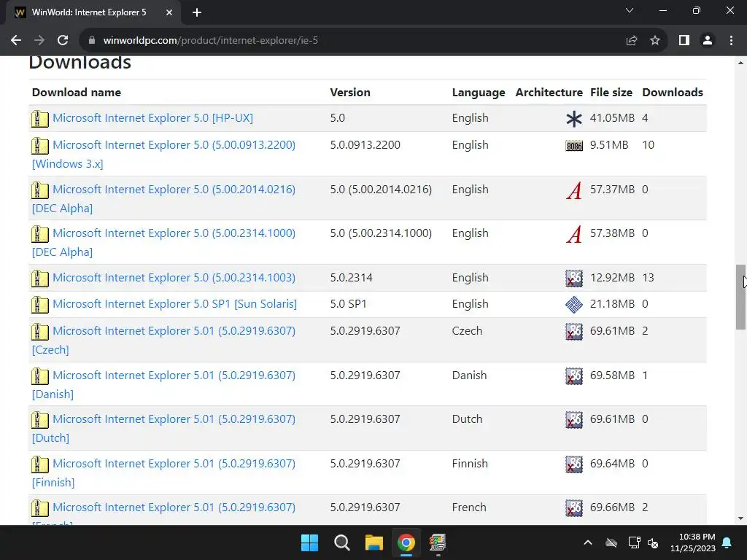Open Internet Explorer 5.0 SP1 [Sun Solaris] link

pos(175,304)
